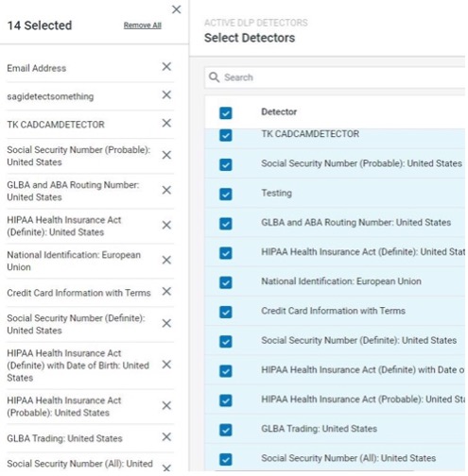Remove GLBA Trading: United States selection
The height and width of the screenshot is (476, 468).
click(x=166, y=437)
